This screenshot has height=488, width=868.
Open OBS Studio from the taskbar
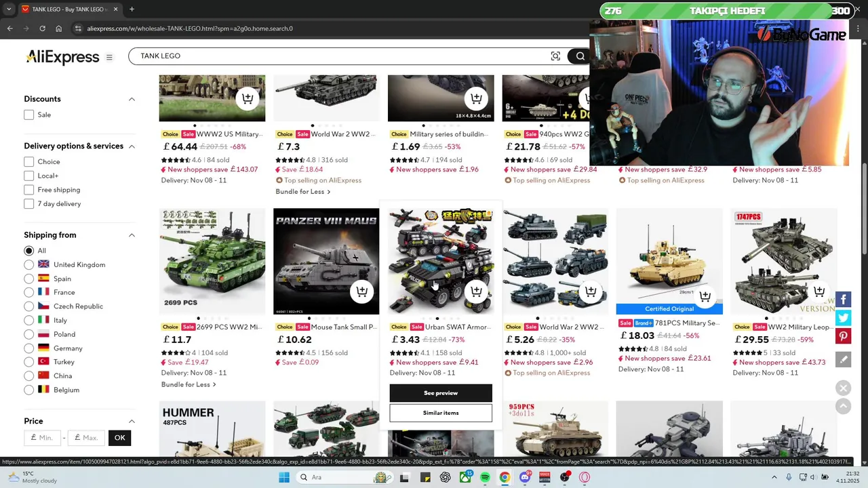tap(564, 477)
